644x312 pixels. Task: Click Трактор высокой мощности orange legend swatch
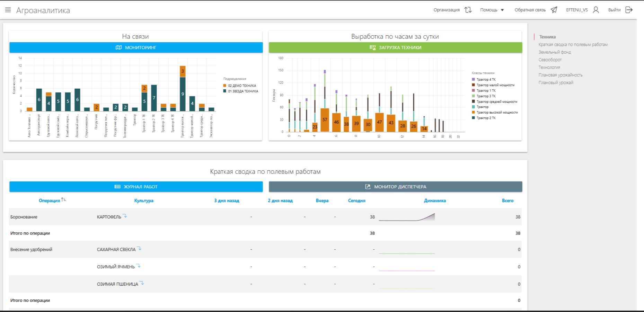tap(474, 113)
